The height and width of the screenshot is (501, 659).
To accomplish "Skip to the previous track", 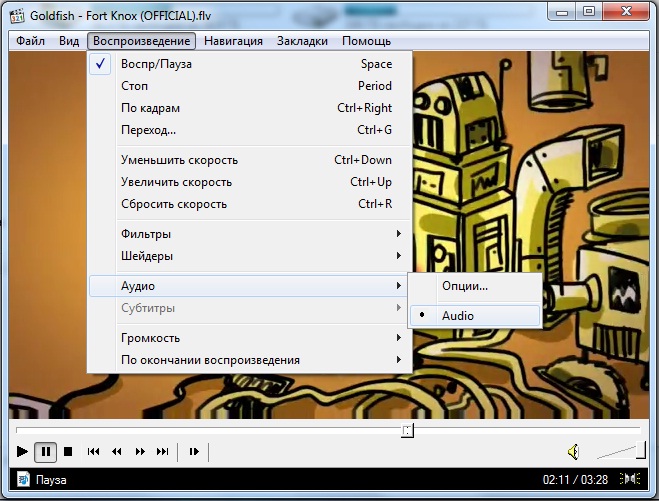I will click(93, 452).
